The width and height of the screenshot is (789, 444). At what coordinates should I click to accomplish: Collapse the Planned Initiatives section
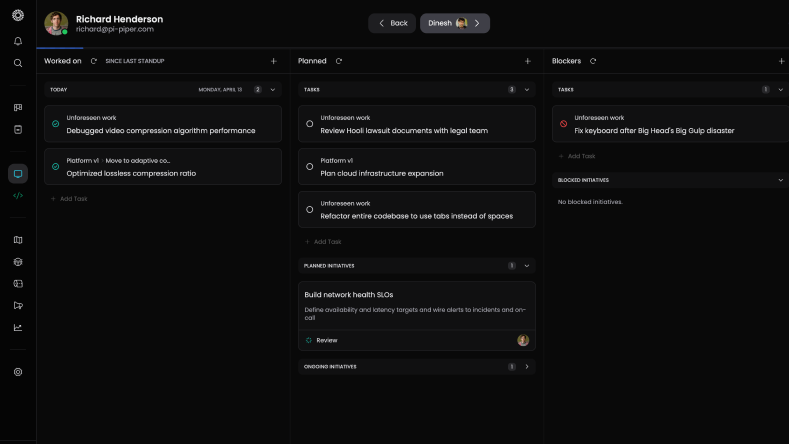[527, 266]
